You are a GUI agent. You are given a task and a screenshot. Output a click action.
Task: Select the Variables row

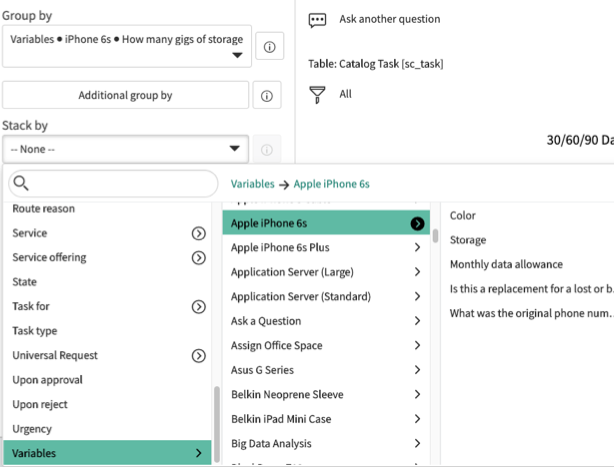107,453
